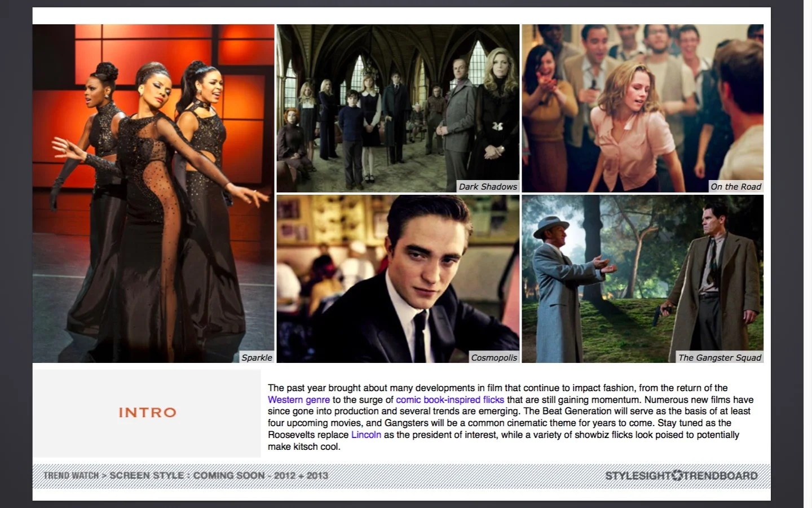Click the Sparkle caption label
The height and width of the screenshot is (508, 812).
257,357
